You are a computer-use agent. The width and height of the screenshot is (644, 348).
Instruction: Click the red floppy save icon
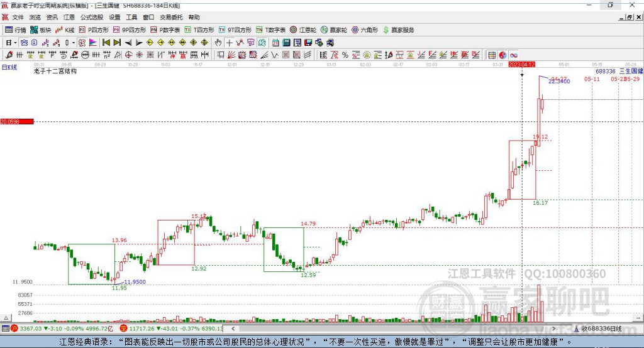pos(308,43)
